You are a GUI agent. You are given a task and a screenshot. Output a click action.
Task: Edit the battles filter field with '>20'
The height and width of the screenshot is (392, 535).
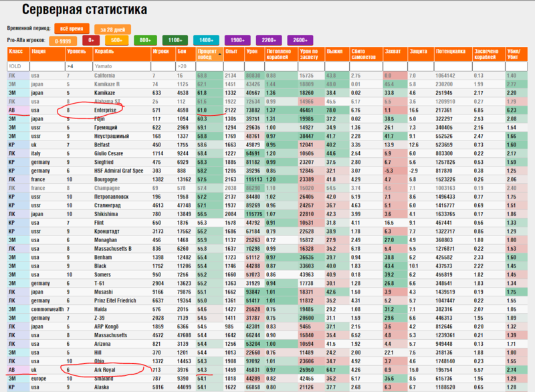[183, 66]
